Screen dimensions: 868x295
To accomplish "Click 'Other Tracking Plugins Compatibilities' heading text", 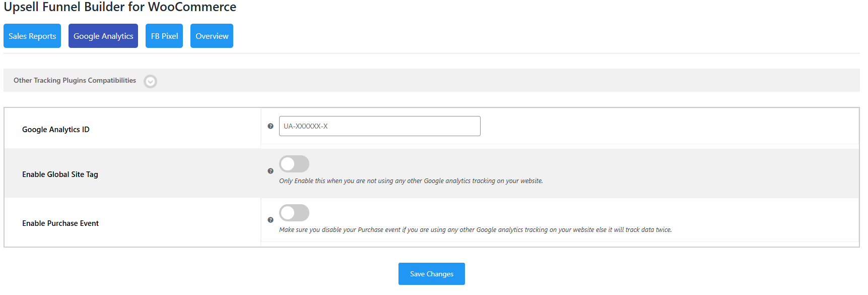I will click(75, 80).
